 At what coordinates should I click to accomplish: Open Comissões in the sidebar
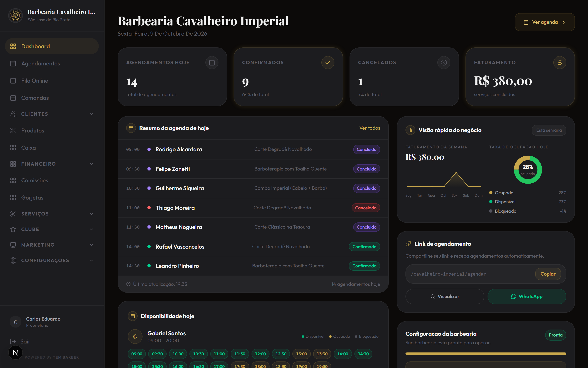(52, 180)
